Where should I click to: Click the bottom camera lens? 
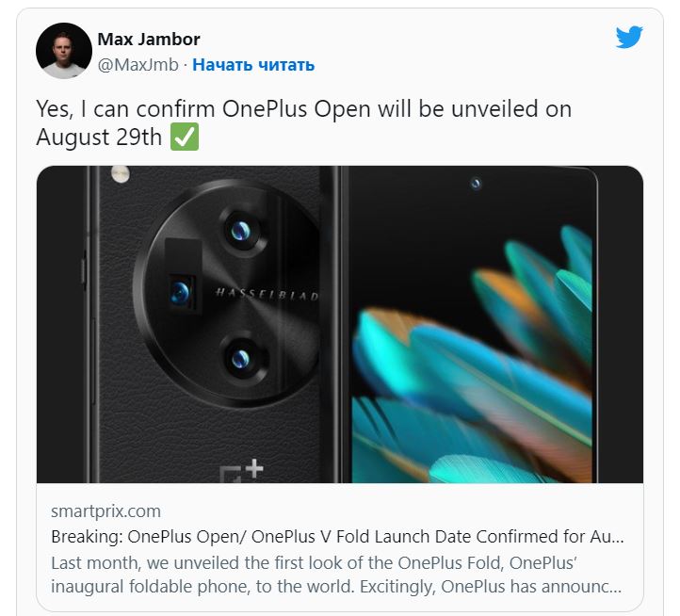click(241, 359)
